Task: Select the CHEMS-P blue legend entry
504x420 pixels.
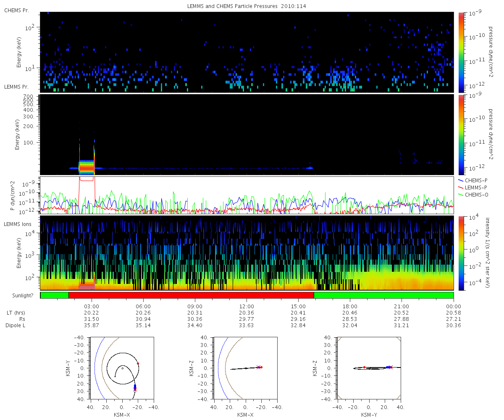Action: [x=475, y=181]
